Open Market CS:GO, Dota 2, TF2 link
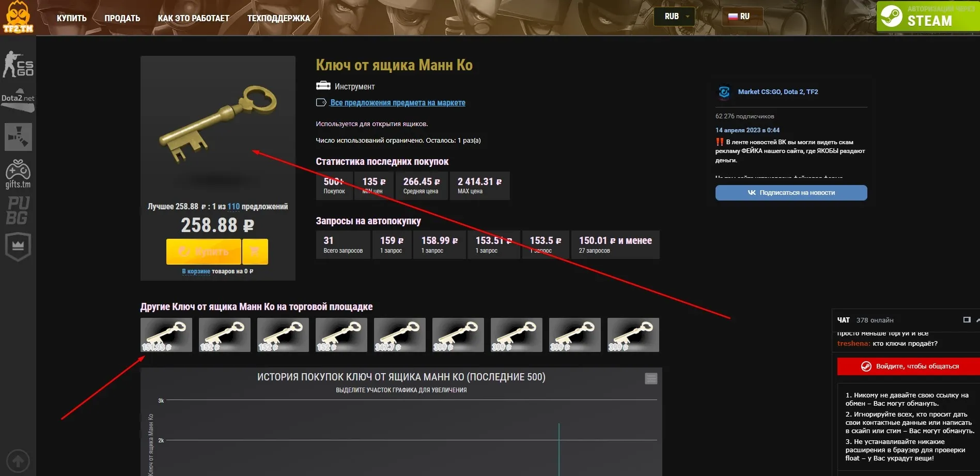The height and width of the screenshot is (476, 980). click(778, 92)
